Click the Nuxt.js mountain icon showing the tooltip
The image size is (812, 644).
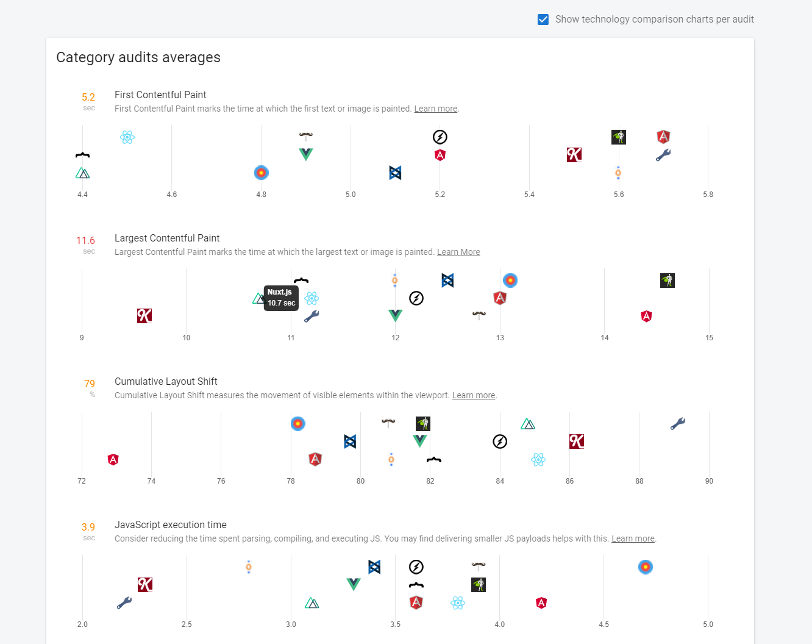coord(259,298)
